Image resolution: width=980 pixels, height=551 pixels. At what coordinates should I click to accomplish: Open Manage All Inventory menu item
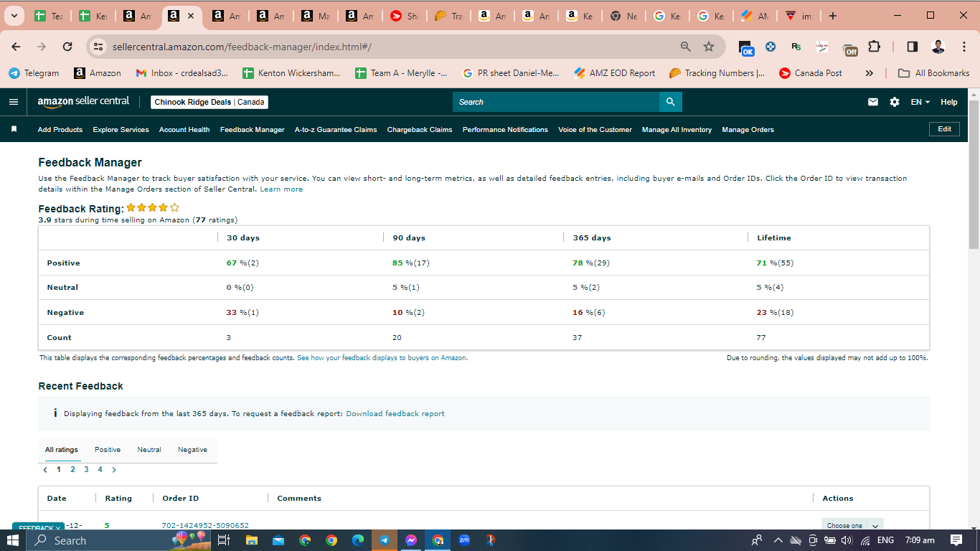click(677, 130)
